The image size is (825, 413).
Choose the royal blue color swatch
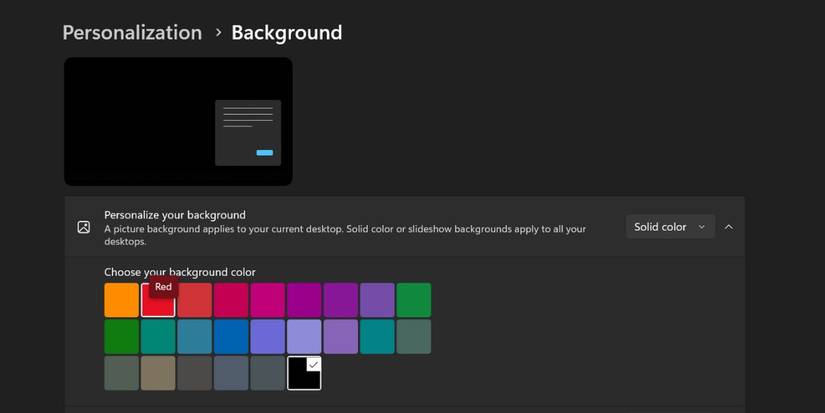[x=231, y=337]
